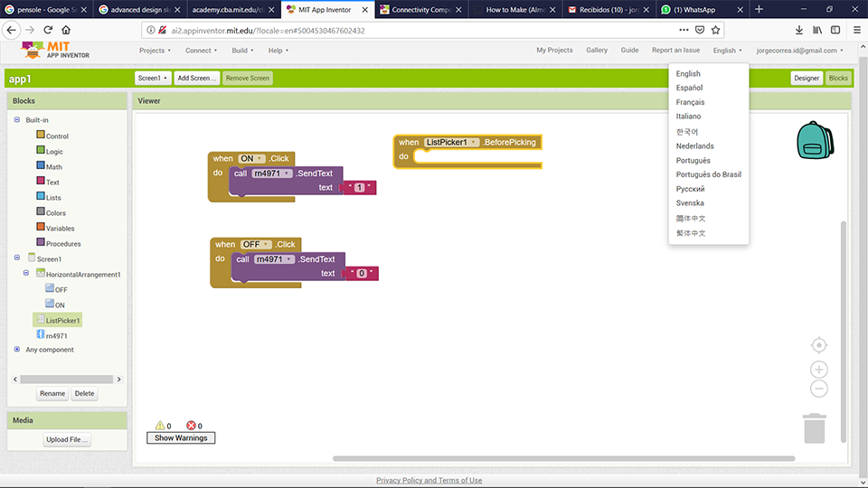The height and width of the screenshot is (488, 868).
Task: Open the rn4971 dropdown in the first SendText block
Action: point(272,174)
